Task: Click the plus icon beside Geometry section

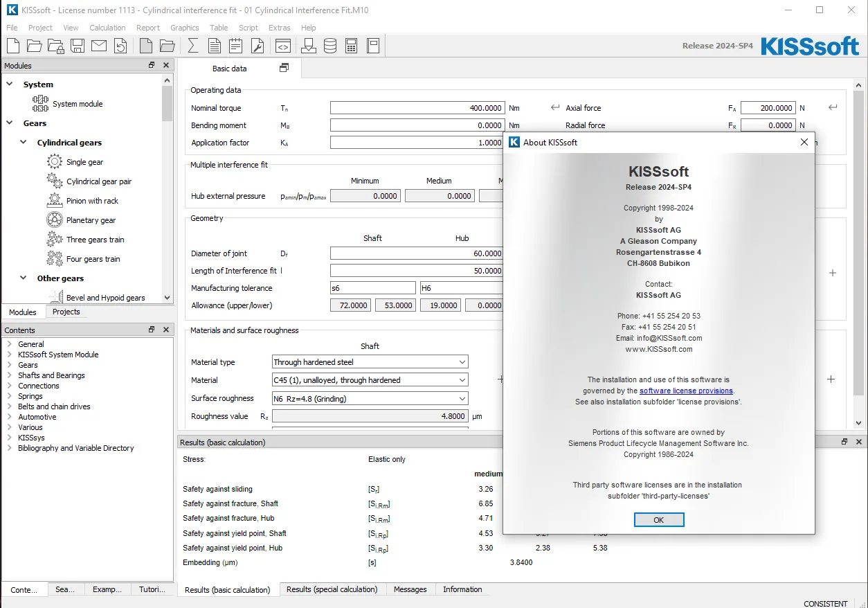Action: point(833,273)
